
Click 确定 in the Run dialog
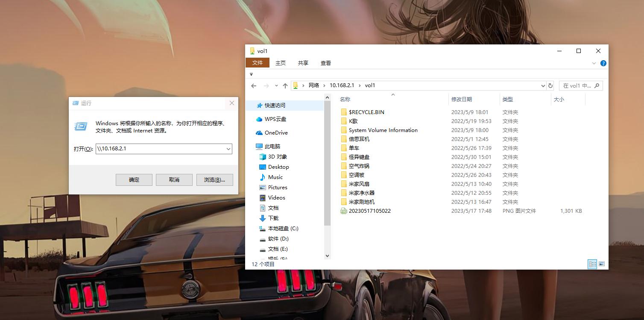point(134,179)
